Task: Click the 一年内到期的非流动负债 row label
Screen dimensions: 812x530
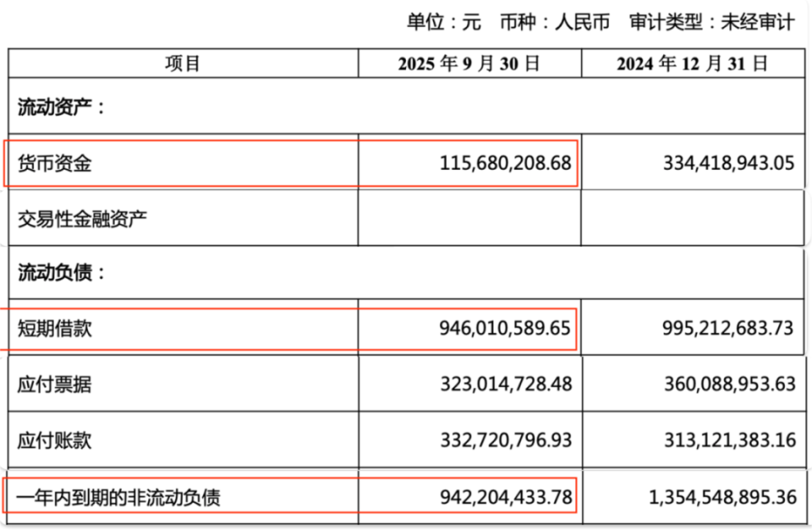Action: point(119,497)
